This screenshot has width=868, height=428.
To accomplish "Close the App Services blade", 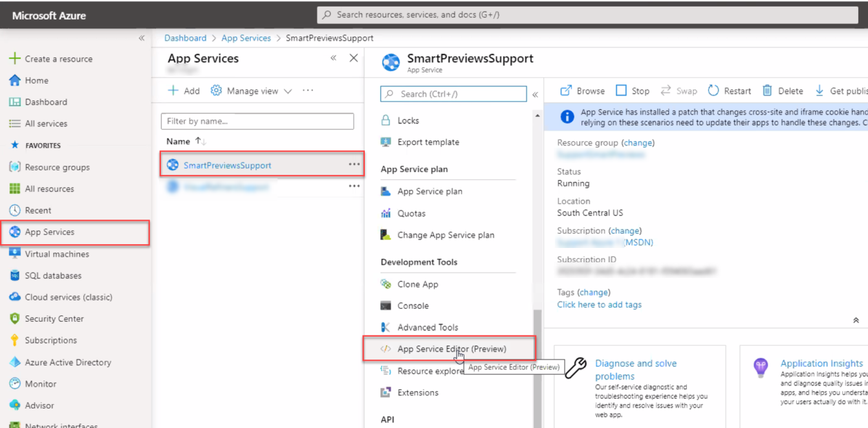I will [354, 58].
